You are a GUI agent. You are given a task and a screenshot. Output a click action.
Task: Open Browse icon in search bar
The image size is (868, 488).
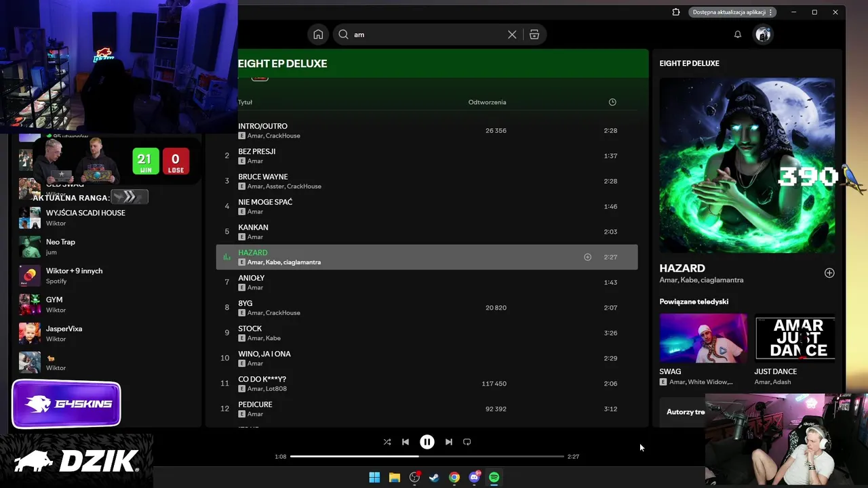click(534, 35)
